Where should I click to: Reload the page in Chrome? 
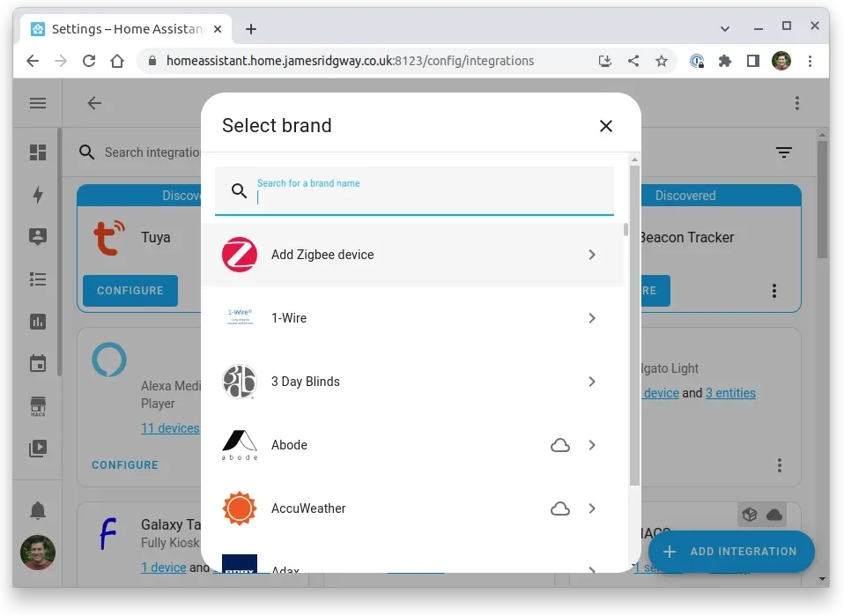coord(89,61)
